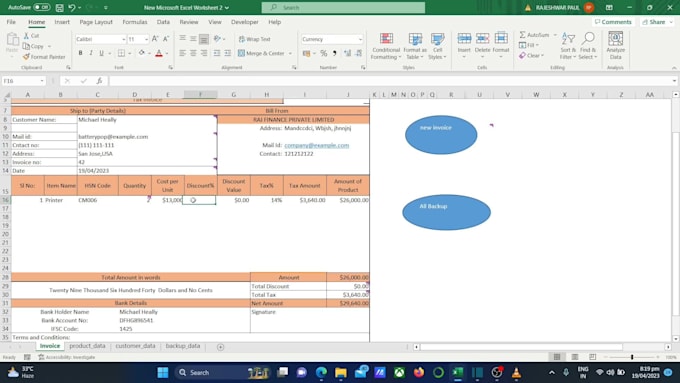Viewport: 680px width, 383px height.
Task: Toggle bold formatting
Action: tap(80, 53)
